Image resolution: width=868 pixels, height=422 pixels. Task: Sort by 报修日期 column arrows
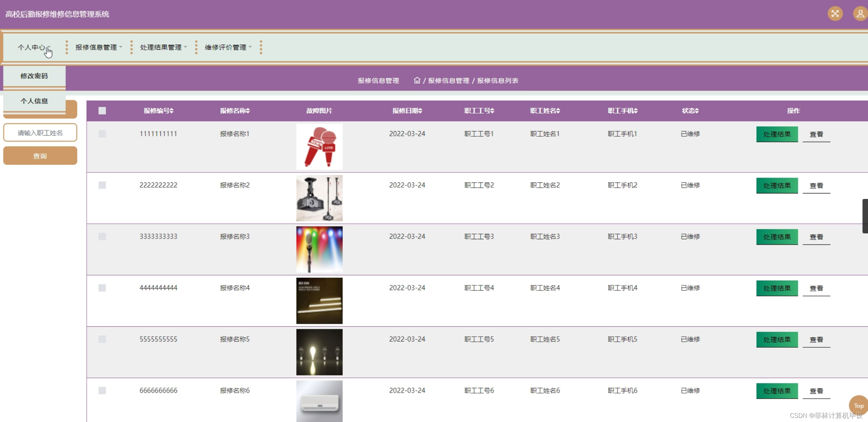click(x=420, y=110)
